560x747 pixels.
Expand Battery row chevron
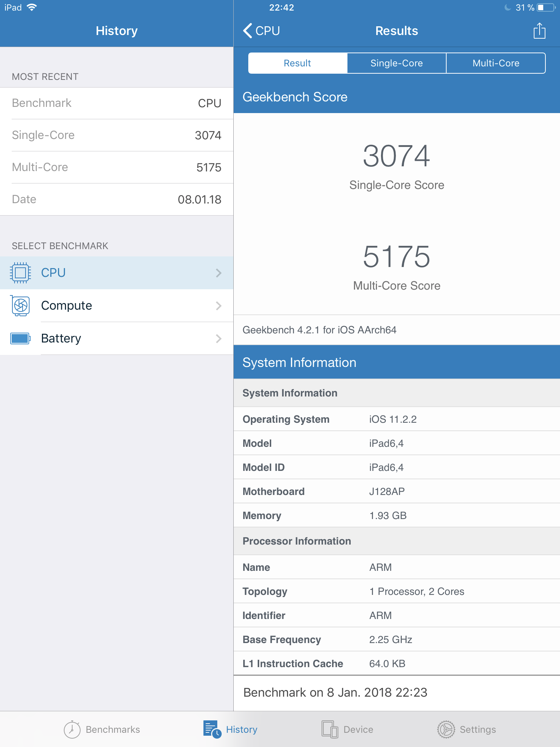click(219, 338)
